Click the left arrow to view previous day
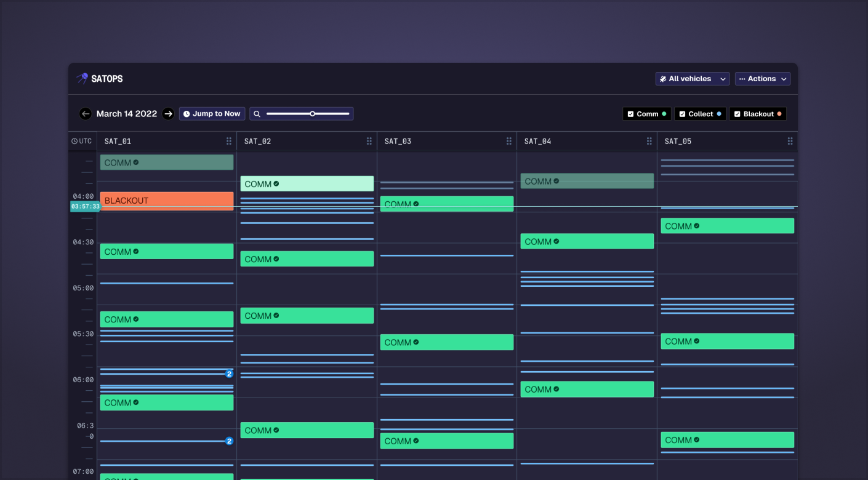The height and width of the screenshot is (480, 868). point(86,113)
